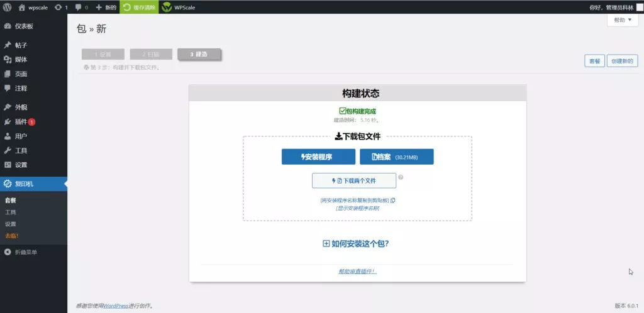Expand the 帮助 dropdown tab
Screen dimensions: 644x313
[623, 19]
